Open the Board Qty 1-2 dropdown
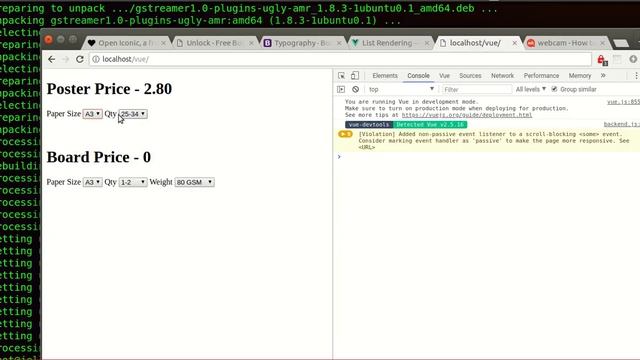The width and height of the screenshot is (640, 360). coord(133,182)
